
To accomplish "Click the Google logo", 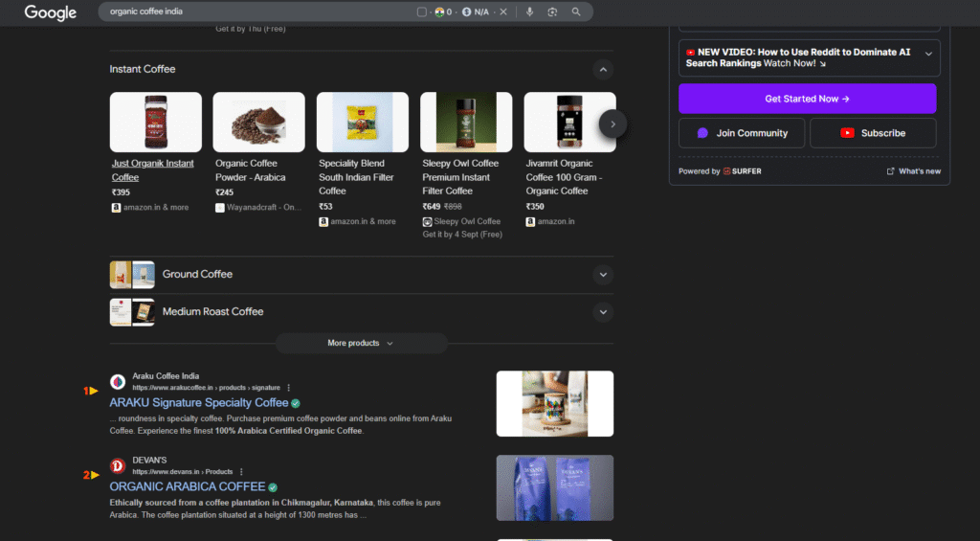I will tap(50, 11).
